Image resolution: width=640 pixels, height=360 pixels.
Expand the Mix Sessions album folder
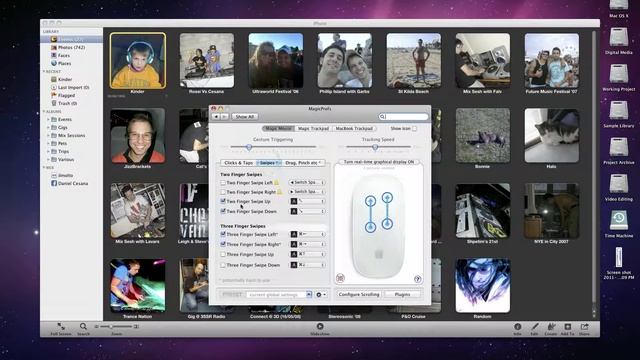tap(48, 136)
